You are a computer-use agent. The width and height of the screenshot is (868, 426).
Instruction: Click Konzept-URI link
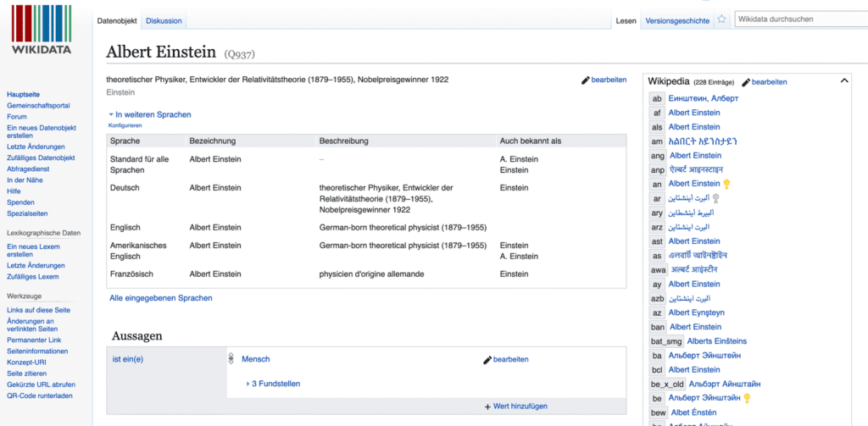coord(26,362)
